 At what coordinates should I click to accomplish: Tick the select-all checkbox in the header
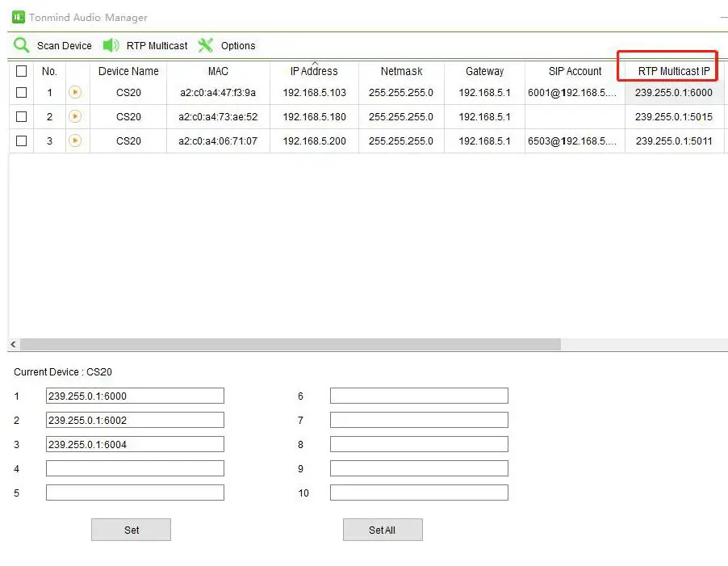21,71
